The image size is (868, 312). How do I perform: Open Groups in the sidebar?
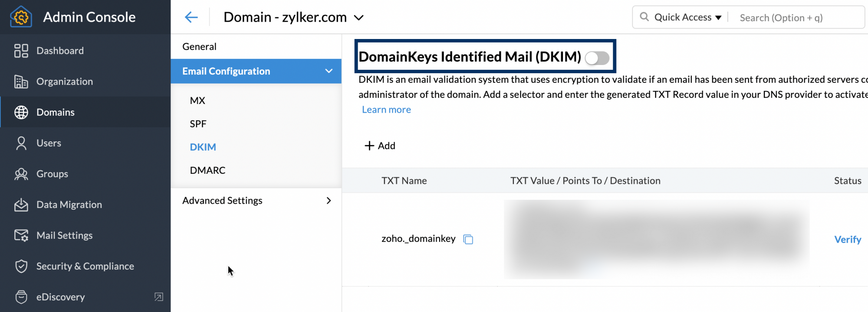pyautogui.click(x=52, y=174)
